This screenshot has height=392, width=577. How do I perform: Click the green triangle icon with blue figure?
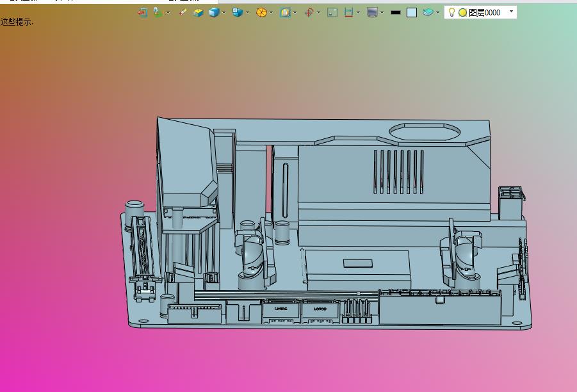158,13
